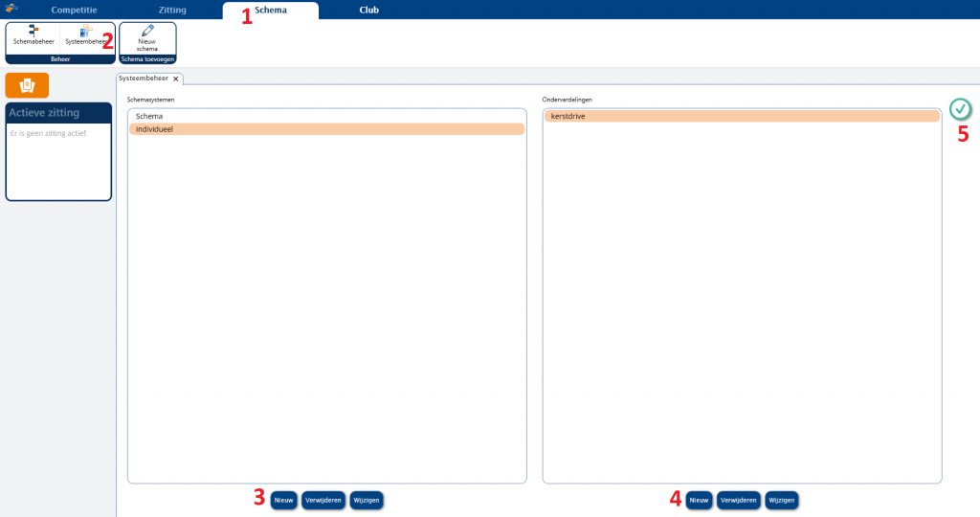The height and width of the screenshot is (517, 980).
Task: Select 'Schema' in the Schemasystemen list
Action: [149, 116]
